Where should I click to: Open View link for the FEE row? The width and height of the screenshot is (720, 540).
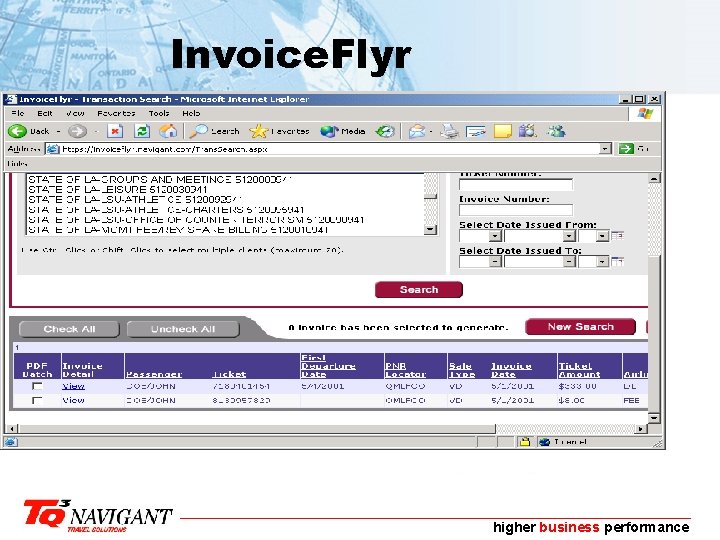(x=73, y=400)
